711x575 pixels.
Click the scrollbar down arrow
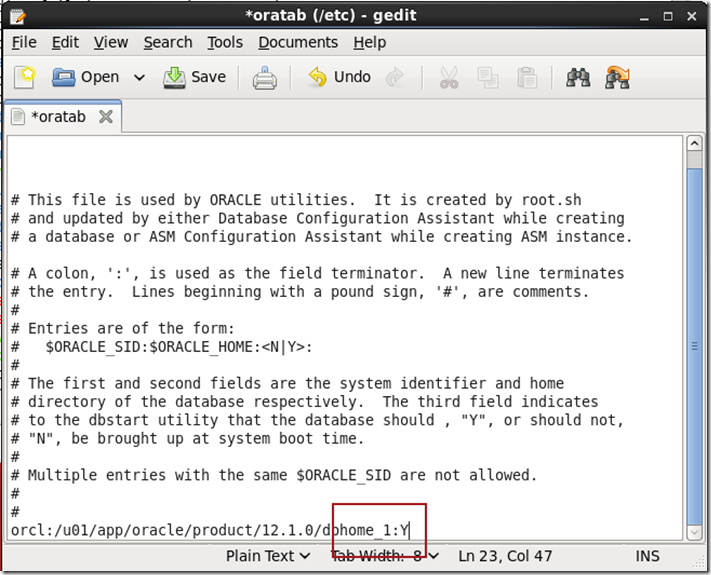click(x=694, y=532)
